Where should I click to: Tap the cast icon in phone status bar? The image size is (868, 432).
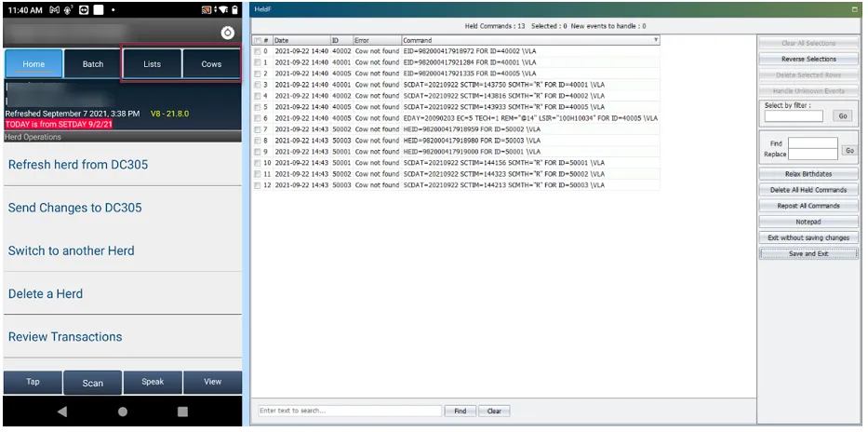coord(206,9)
